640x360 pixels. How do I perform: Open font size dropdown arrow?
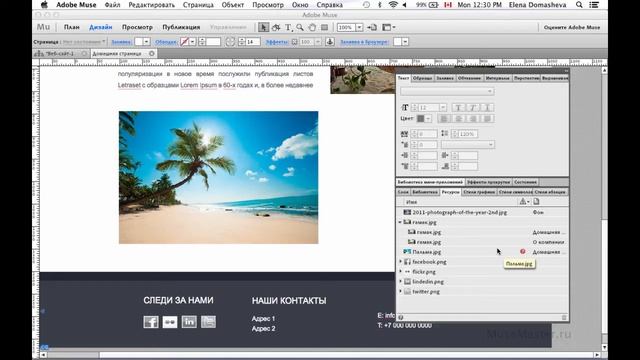pos(443,108)
